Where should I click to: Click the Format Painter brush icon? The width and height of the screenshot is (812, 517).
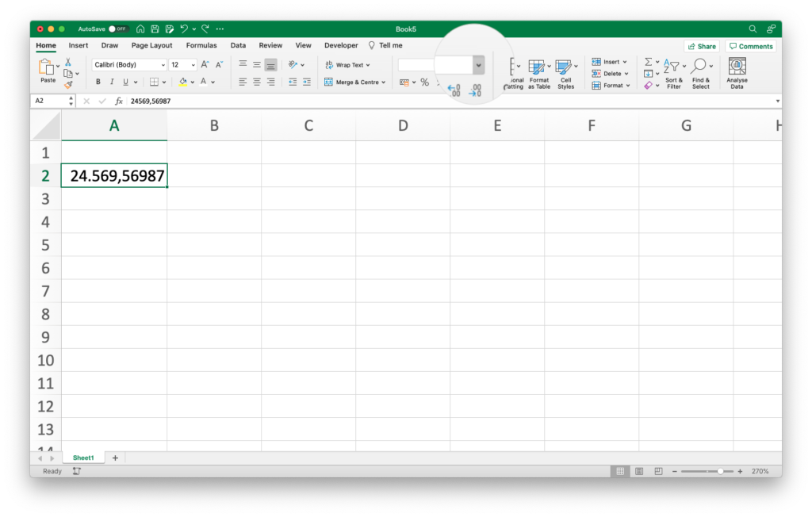point(68,85)
